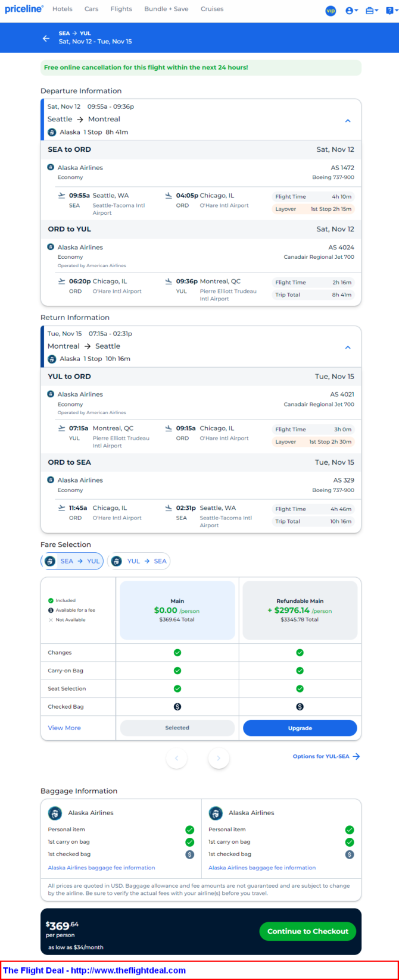Click the AS 4021 flight number

pyautogui.click(x=342, y=394)
